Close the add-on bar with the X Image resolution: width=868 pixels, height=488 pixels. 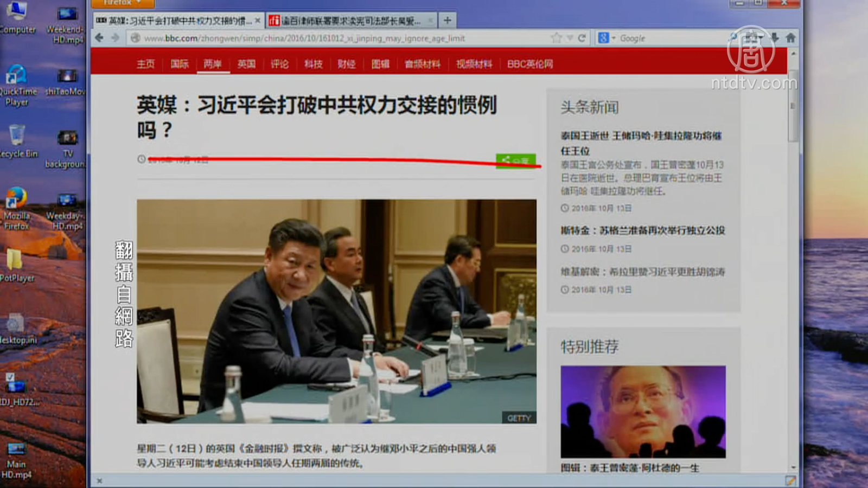point(99,480)
